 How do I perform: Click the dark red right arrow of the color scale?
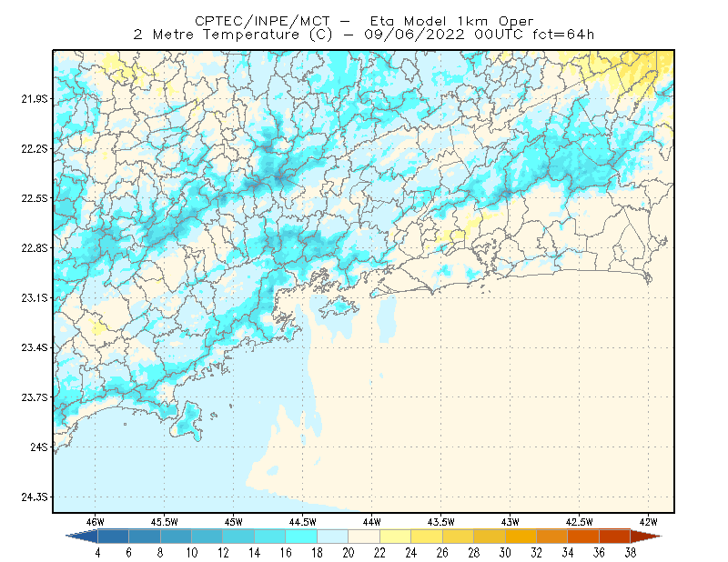pyautogui.click(x=646, y=537)
